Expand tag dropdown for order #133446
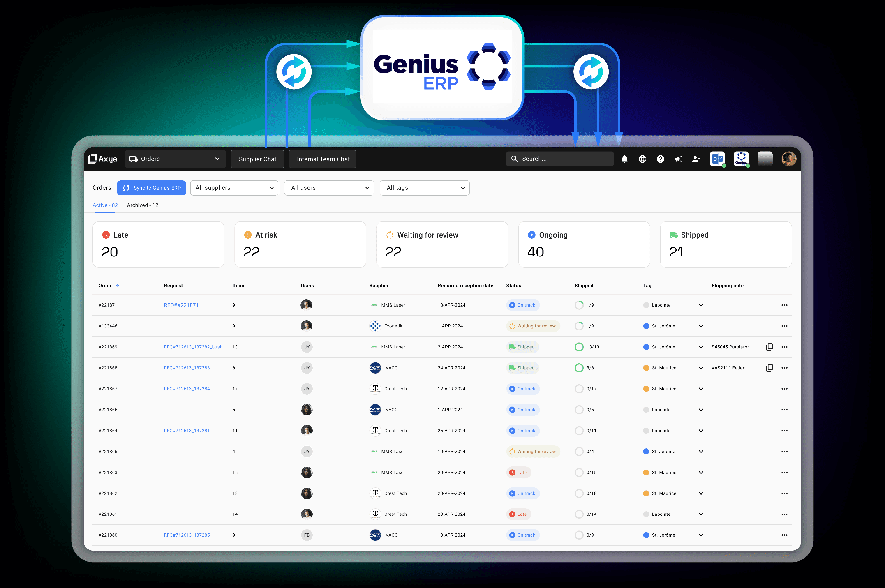This screenshot has height=588, width=885. 701,326
